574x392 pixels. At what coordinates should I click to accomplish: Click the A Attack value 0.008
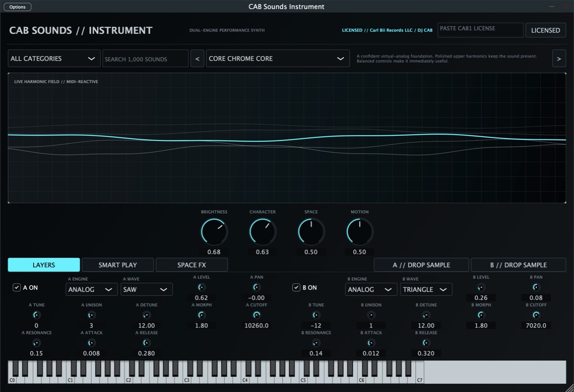pos(91,353)
